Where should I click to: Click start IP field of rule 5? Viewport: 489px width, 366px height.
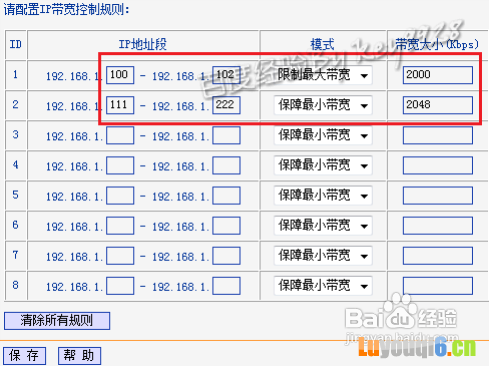coord(120,196)
